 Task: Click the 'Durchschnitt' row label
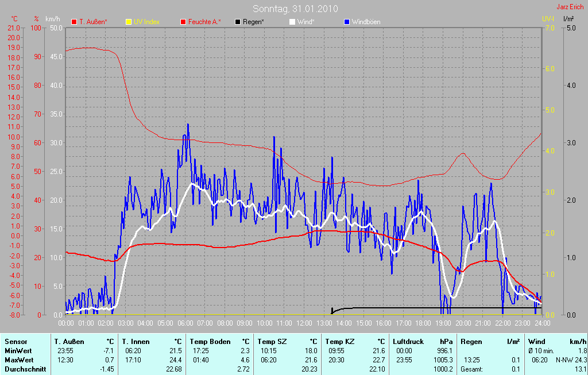25,369
